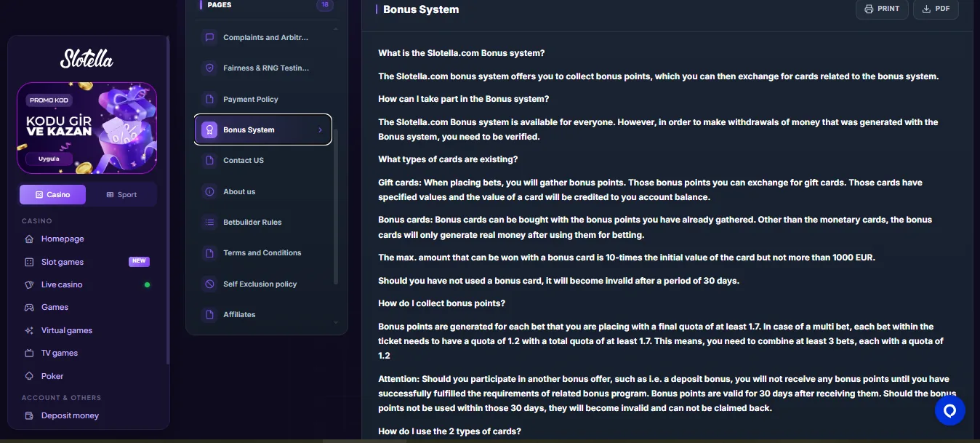Click the Bonus System heading

pos(421,9)
